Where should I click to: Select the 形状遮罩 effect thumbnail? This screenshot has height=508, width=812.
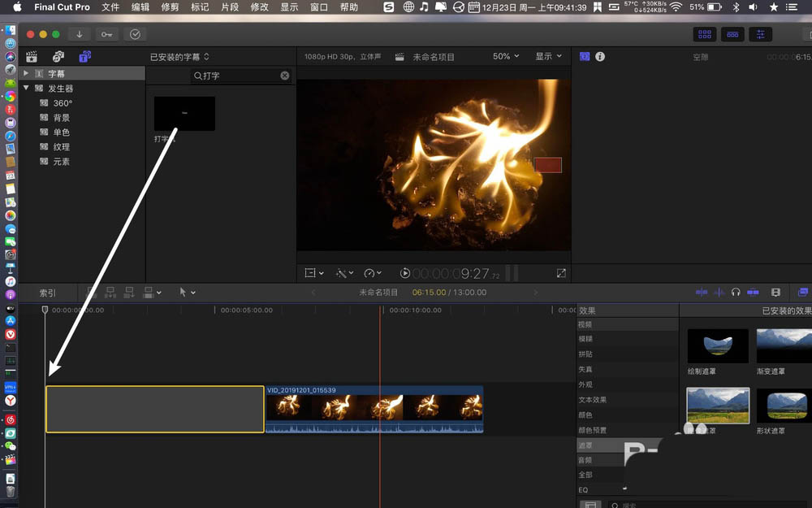point(784,406)
